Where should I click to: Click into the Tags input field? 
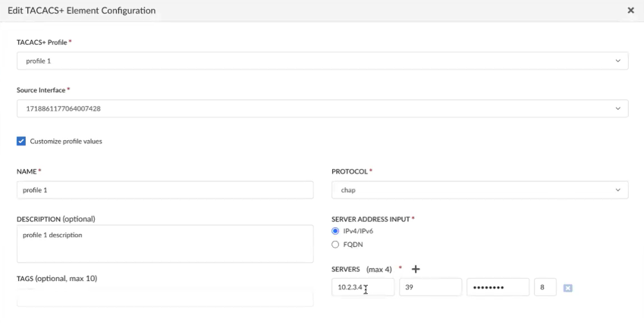pyautogui.click(x=165, y=298)
